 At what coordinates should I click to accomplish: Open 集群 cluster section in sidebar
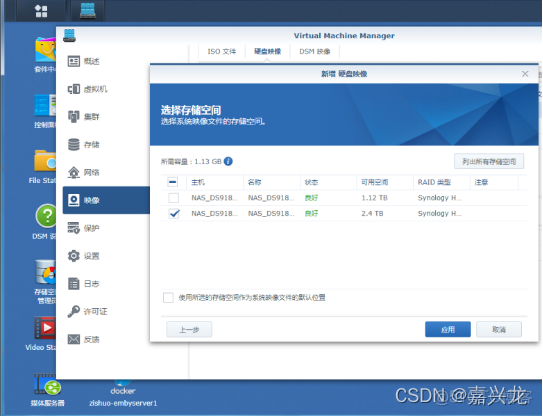tap(106, 117)
